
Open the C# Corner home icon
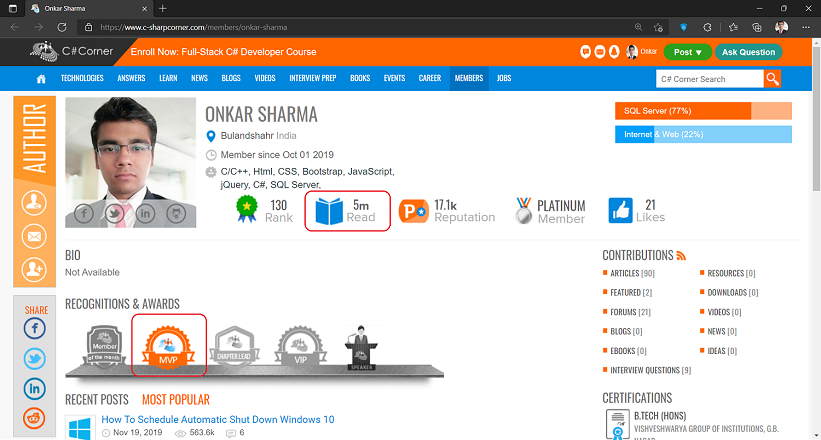(x=41, y=79)
